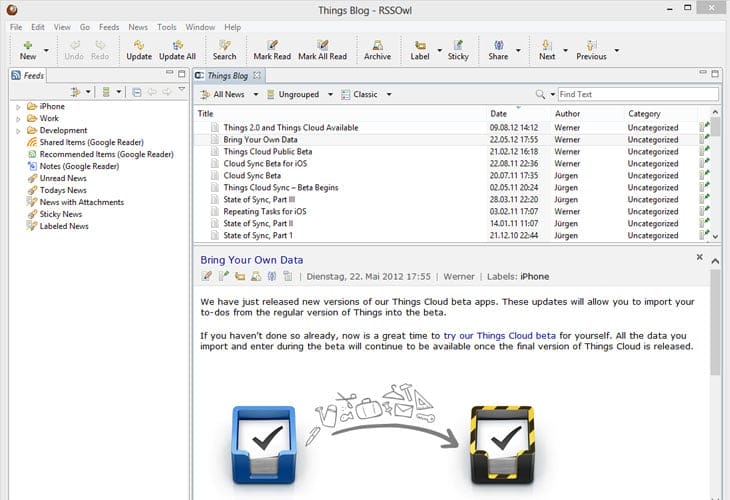
Task: Click the Update toolbar icon
Action: point(139,50)
